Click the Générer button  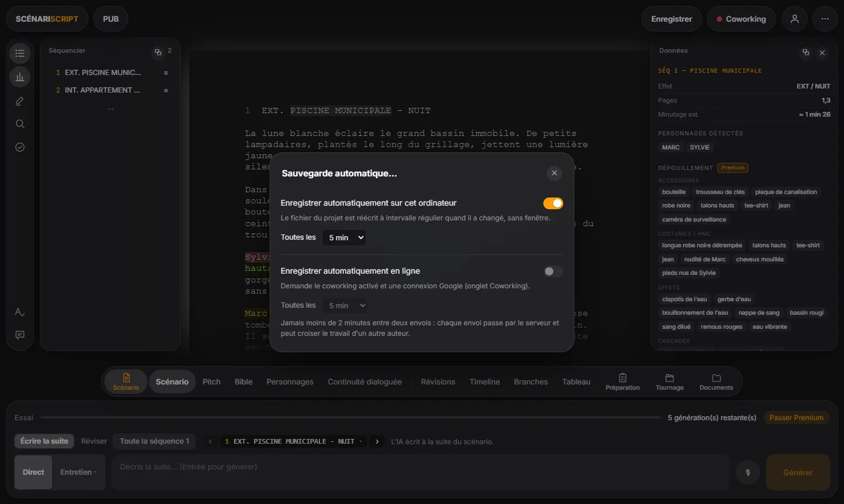point(798,472)
